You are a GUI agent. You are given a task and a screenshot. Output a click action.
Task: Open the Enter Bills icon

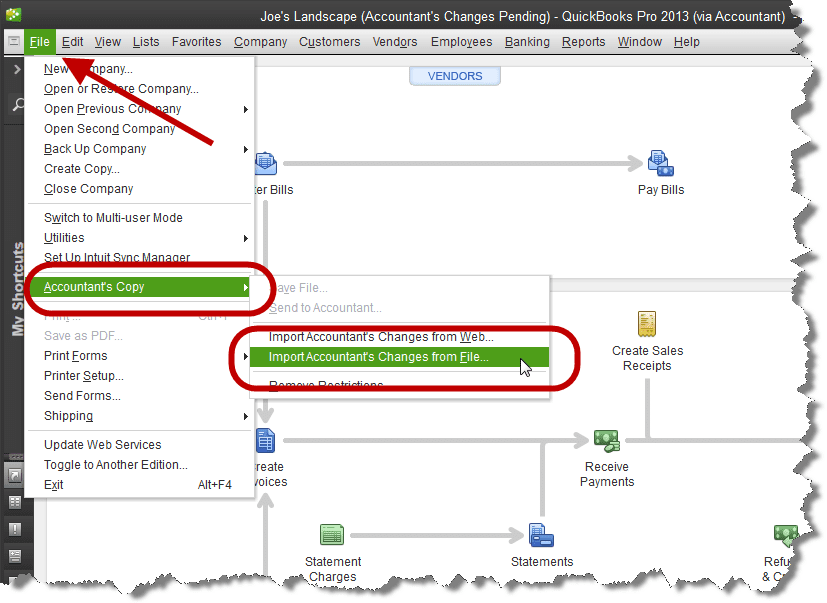pos(266,163)
